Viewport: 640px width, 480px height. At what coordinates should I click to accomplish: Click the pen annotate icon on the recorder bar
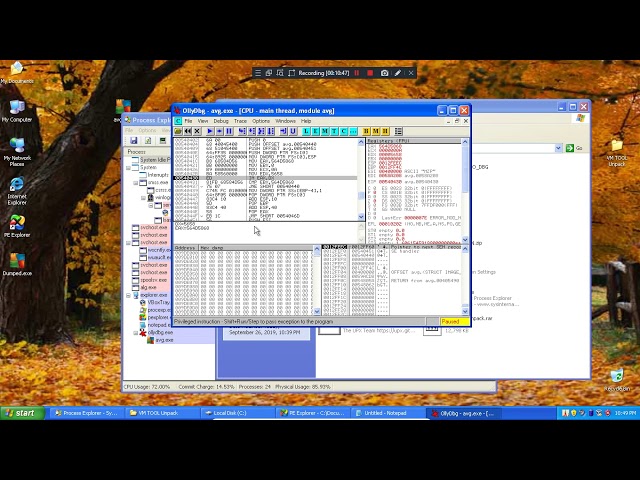[398, 73]
